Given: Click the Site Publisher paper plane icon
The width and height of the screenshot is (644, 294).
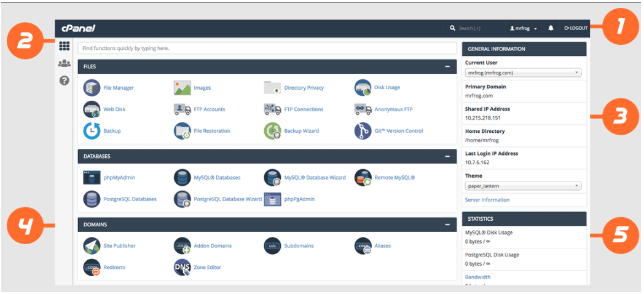Looking at the screenshot, I should point(92,246).
